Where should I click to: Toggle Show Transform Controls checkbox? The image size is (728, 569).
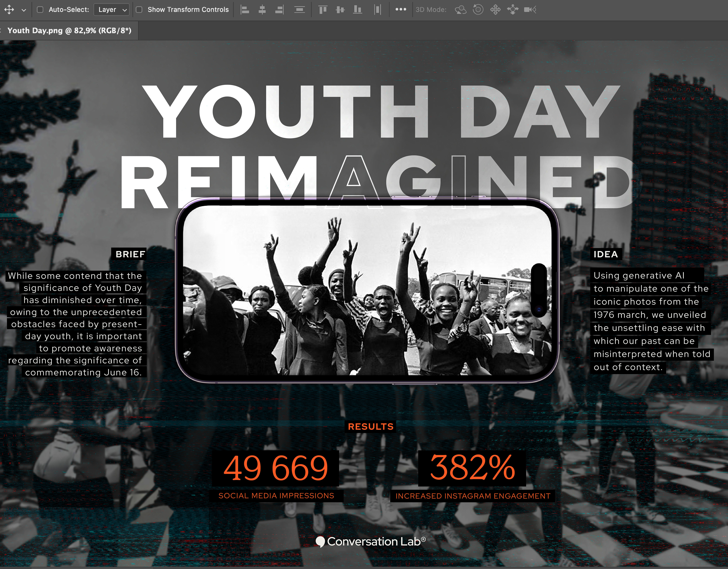139,10
